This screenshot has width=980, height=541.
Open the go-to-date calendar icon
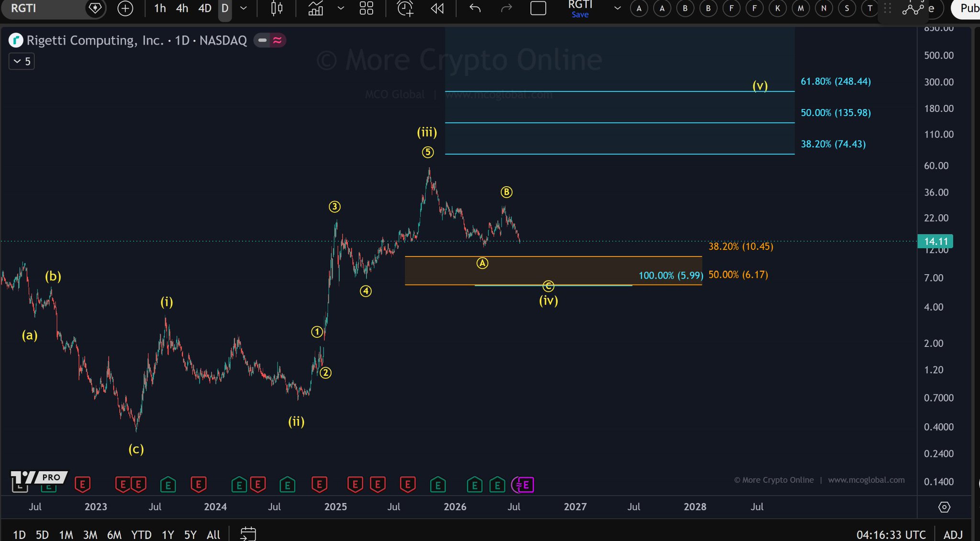click(x=248, y=534)
